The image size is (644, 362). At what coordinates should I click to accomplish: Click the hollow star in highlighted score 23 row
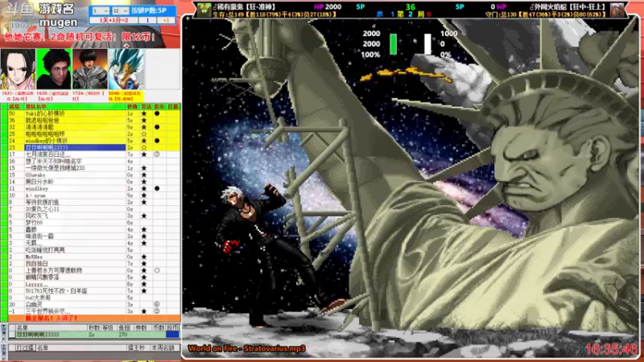pos(144,147)
